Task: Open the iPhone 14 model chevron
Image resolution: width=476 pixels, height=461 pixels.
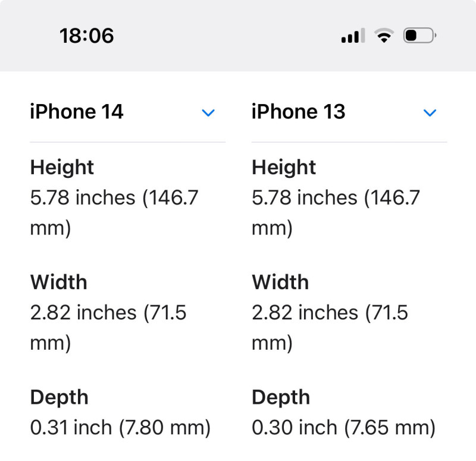Action: point(208,112)
